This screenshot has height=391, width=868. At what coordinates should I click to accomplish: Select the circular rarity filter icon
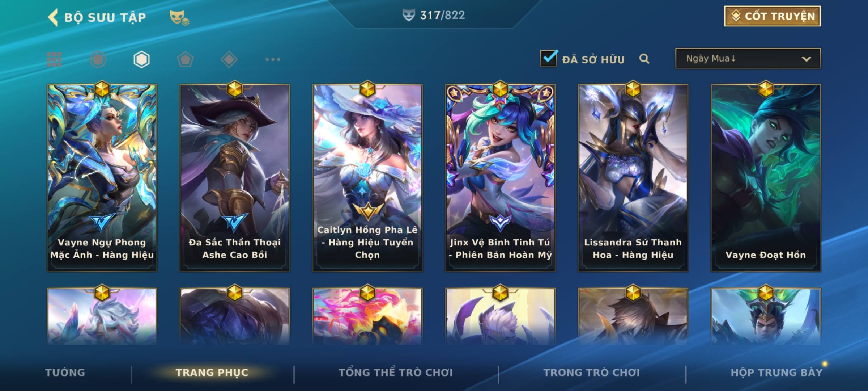click(x=98, y=59)
